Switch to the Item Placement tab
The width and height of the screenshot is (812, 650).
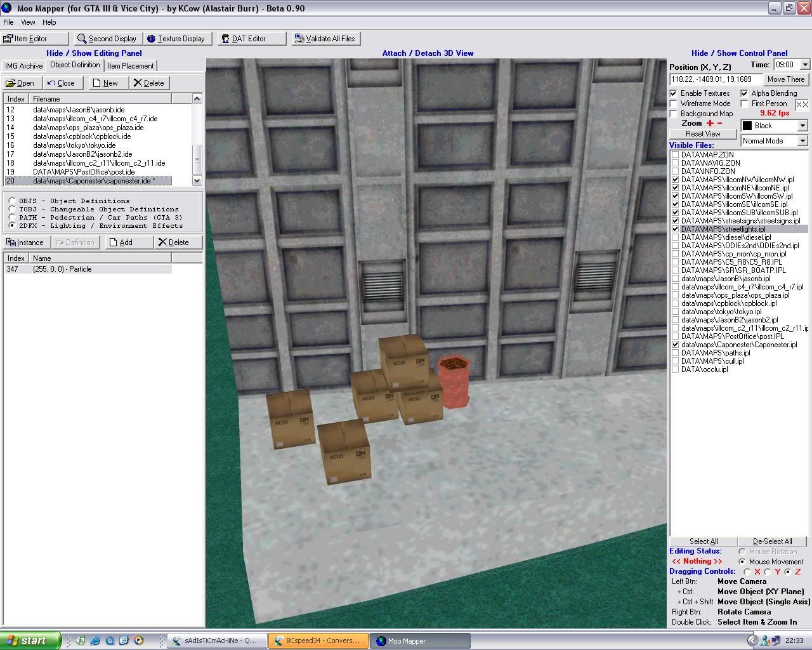coord(130,65)
